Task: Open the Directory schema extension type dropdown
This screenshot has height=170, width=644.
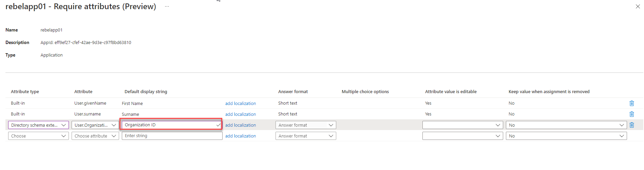Action: click(x=38, y=125)
